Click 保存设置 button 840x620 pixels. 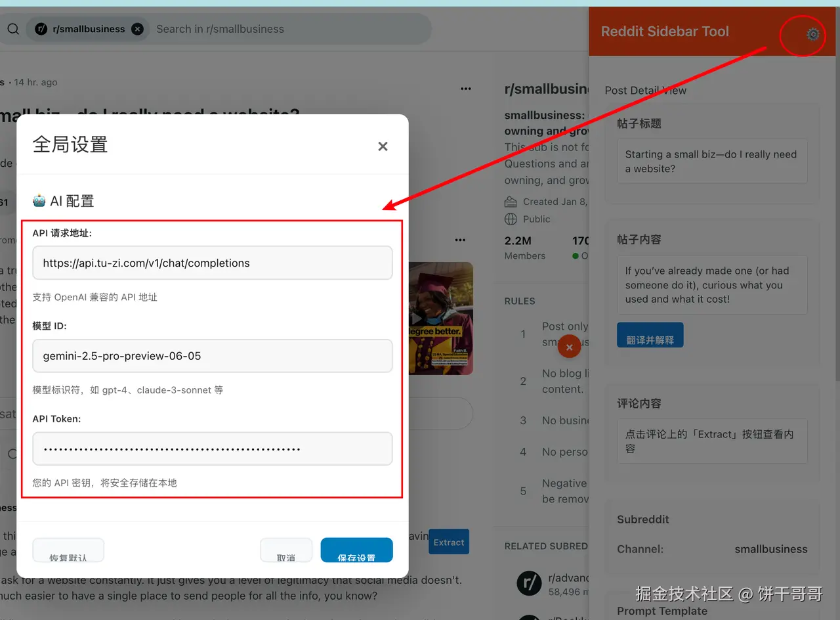(356, 550)
